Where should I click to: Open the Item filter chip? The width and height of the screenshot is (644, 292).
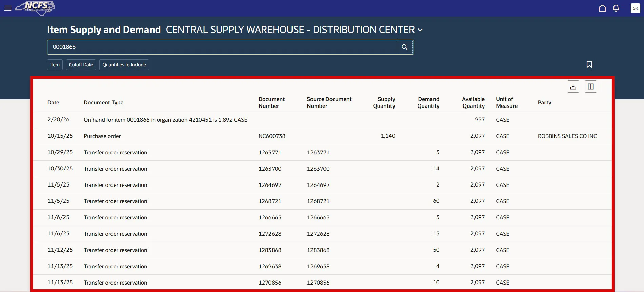tap(55, 65)
